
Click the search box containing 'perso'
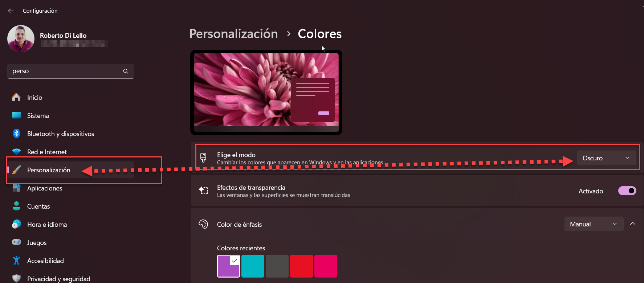[65, 71]
